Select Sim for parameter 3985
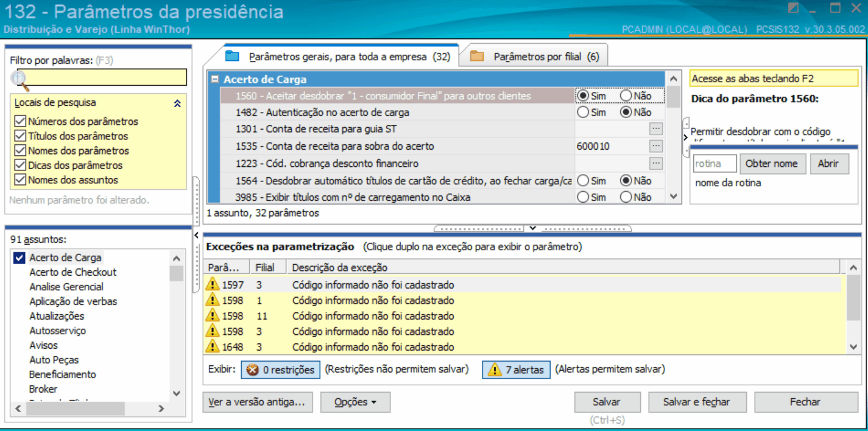868x431 pixels. click(x=583, y=197)
